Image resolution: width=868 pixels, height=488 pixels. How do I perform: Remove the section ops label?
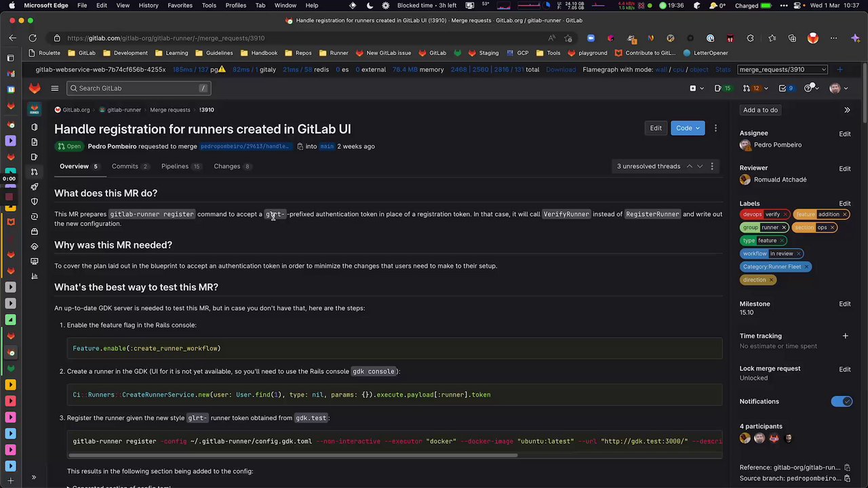[x=833, y=228]
